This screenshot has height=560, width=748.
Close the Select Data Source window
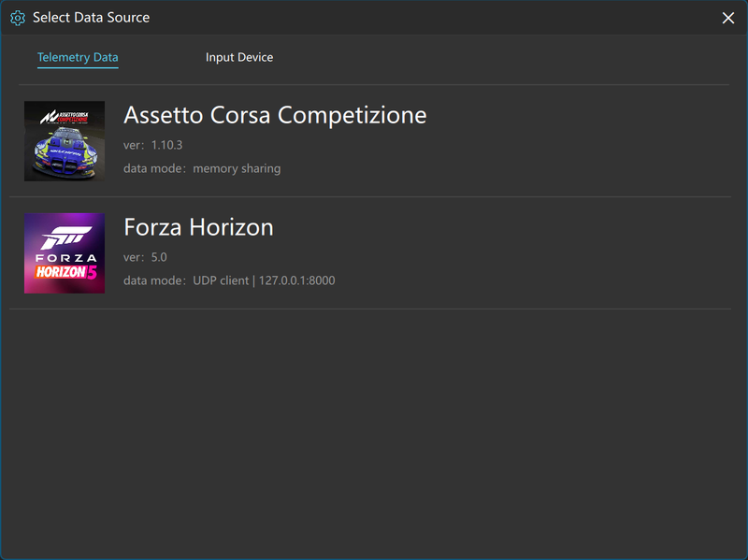728,18
